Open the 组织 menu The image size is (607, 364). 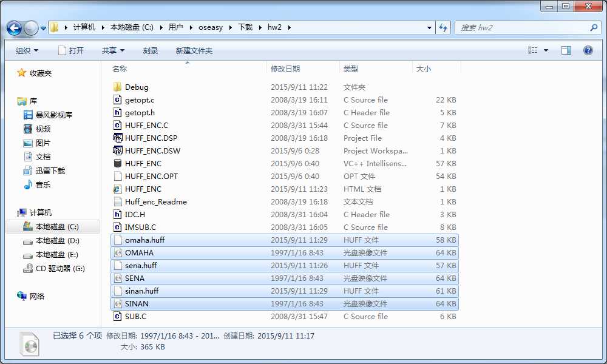click(x=27, y=50)
